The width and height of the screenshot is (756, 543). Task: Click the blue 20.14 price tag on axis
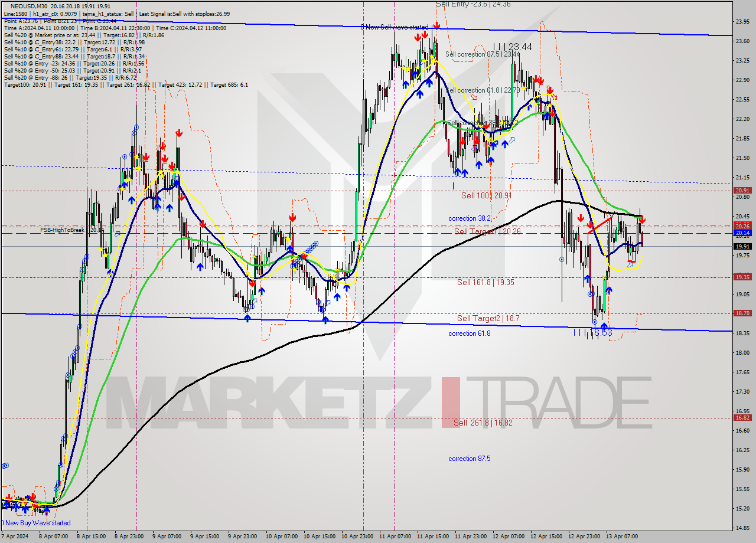coord(742,233)
